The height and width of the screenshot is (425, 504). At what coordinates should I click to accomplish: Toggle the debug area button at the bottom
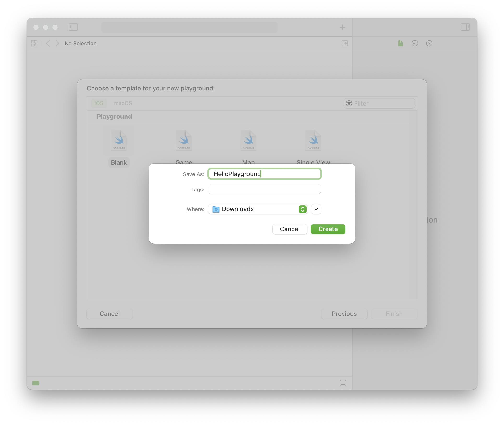coord(343,383)
